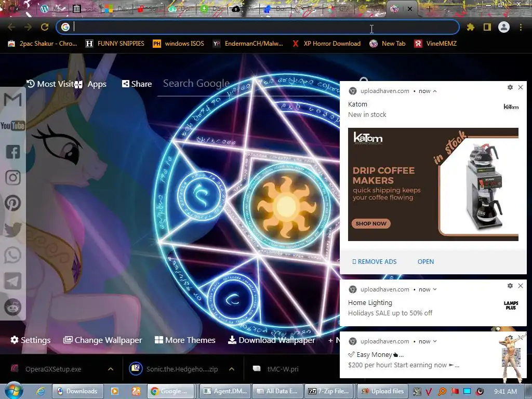The width and height of the screenshot is (532, 399).
Task: Dismiss the Katom notification
Action: [521, 87]
